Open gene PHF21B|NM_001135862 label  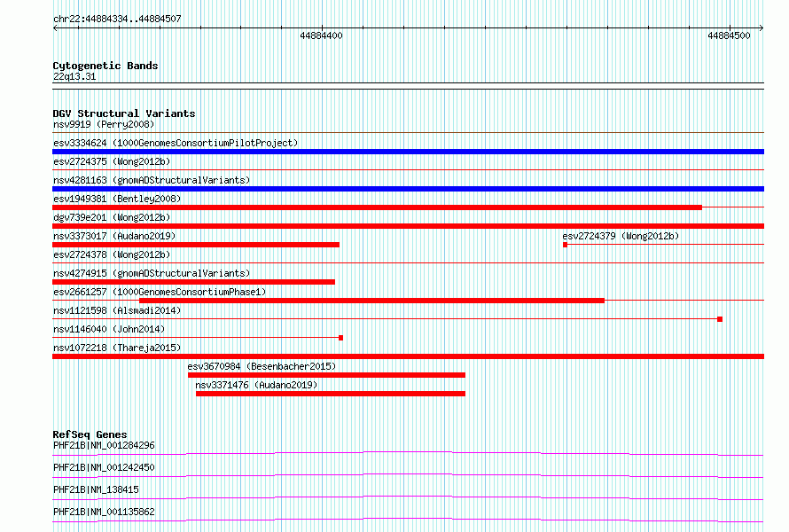coord(104,512)
